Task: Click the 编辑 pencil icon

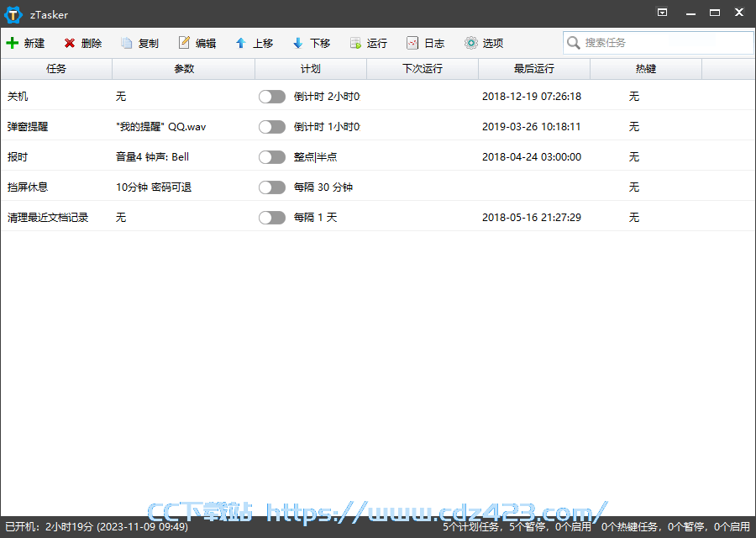Action: click(184, 43)
